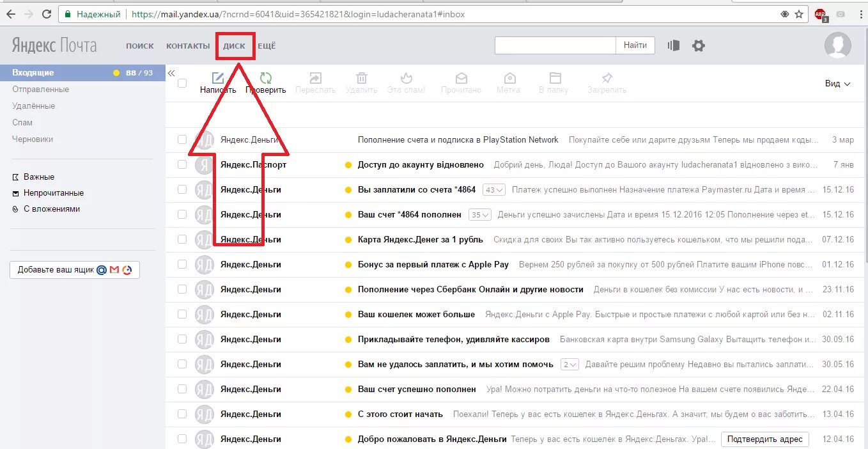Click the sender avatar of Бонус за первый платеж

pyautogui.click(x=205, y=264)
